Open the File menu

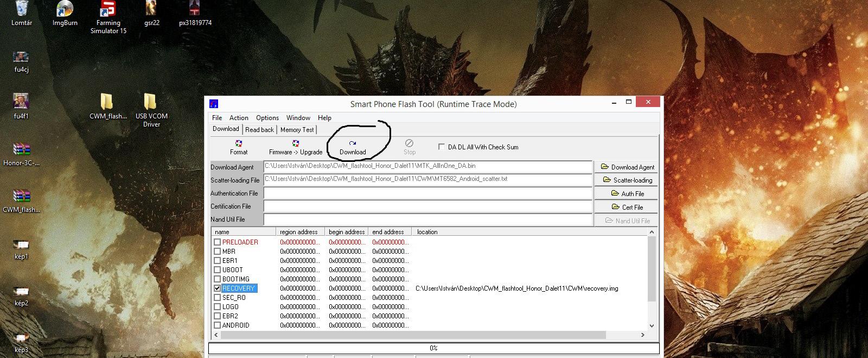(217, 118)
